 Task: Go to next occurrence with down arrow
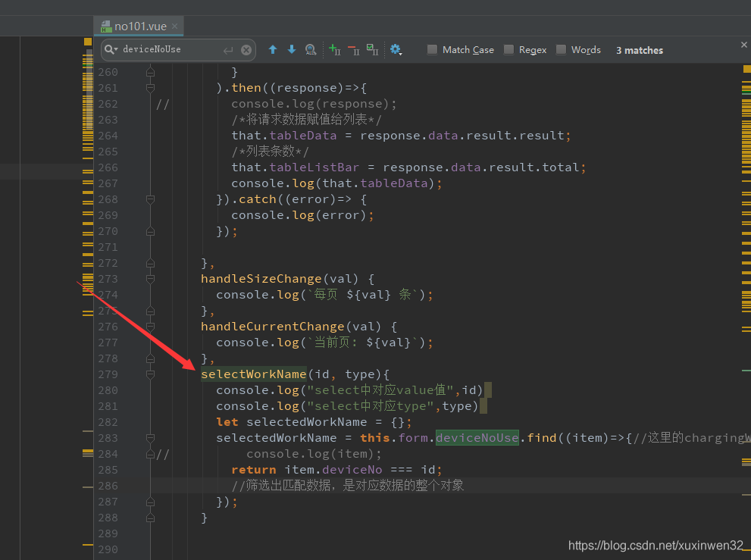(291, 49)
